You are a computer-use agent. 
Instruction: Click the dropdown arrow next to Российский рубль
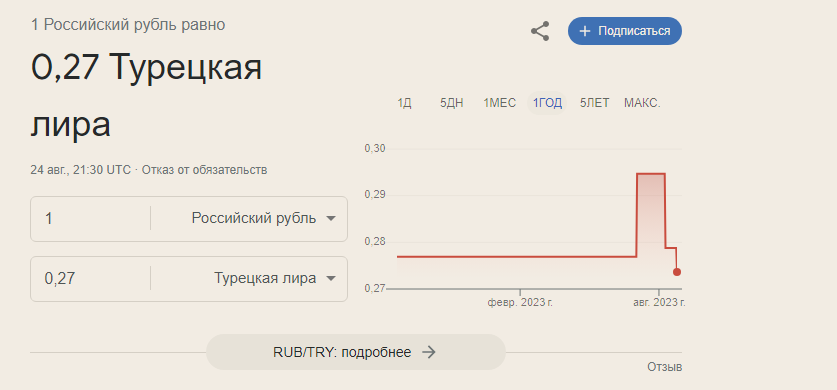pos(331,219)
